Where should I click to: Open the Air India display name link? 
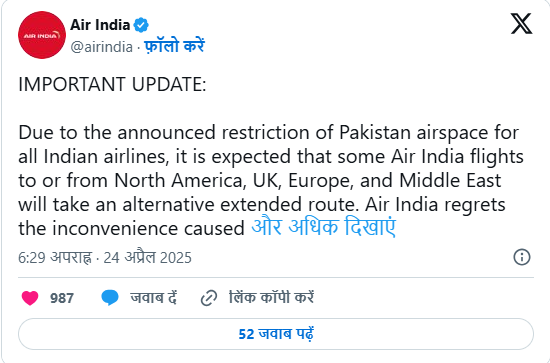coord(100,25)
